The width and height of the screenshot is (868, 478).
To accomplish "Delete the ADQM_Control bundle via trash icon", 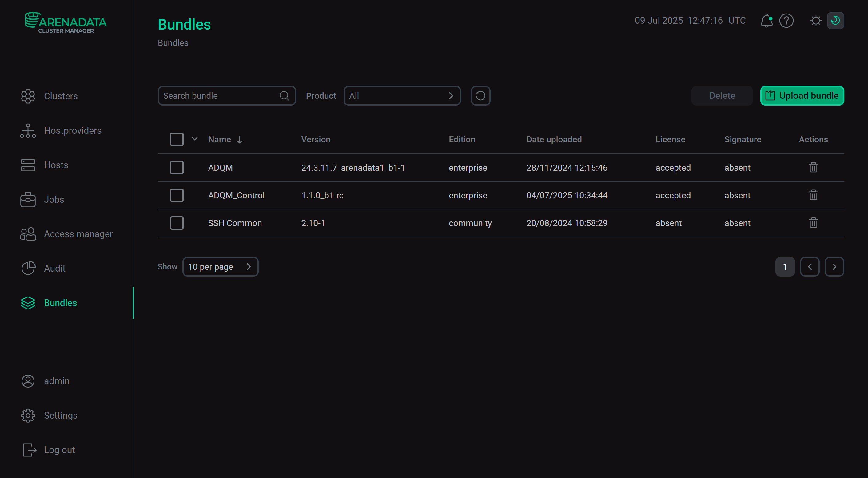I will click(x=813, y=195).
